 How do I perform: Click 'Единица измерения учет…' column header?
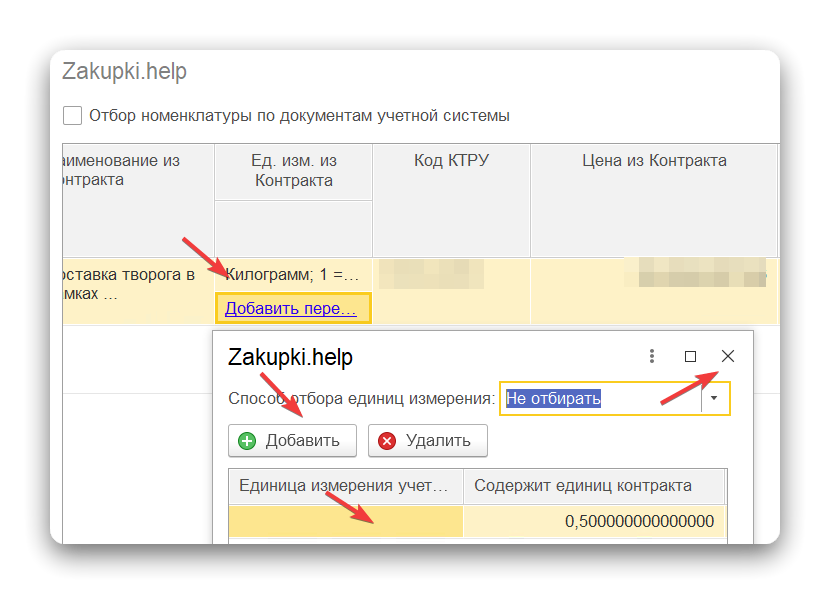point(346,486)
